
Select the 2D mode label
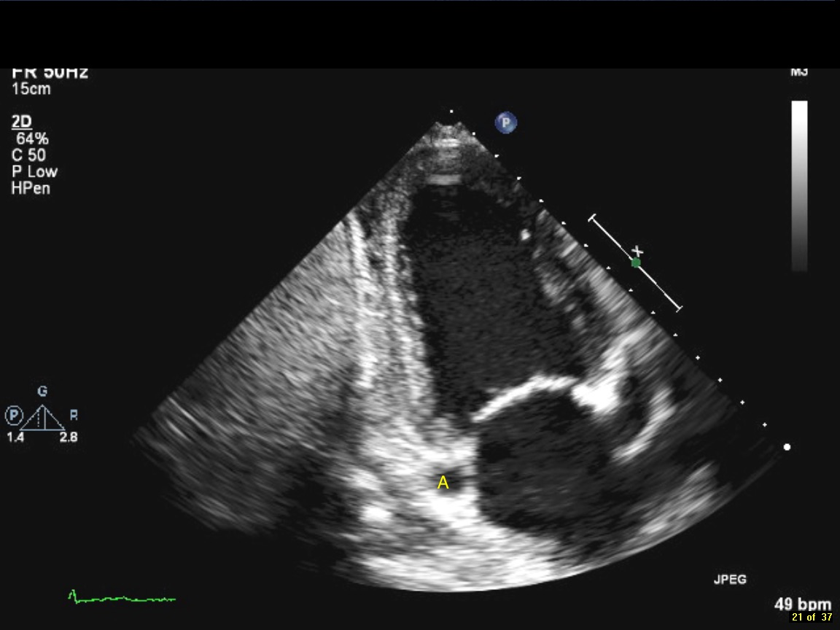[22, 122]
